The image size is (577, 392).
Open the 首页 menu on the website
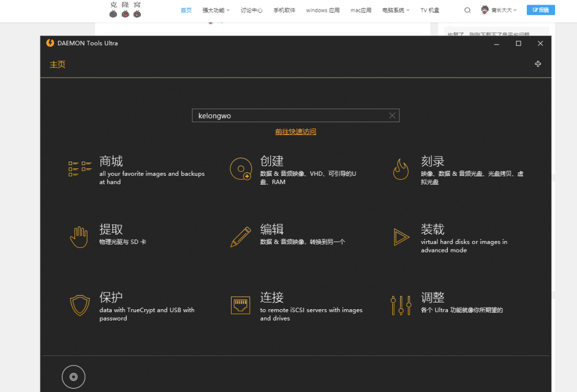coord(186,10)
